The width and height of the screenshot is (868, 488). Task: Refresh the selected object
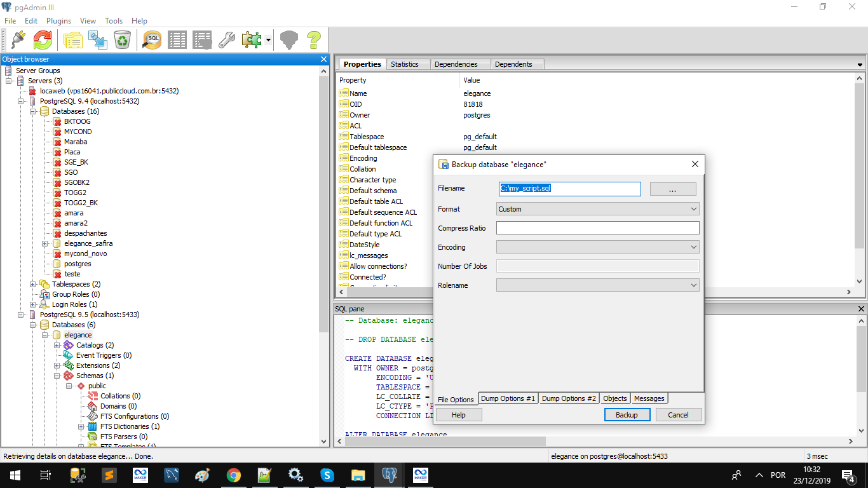43,40
